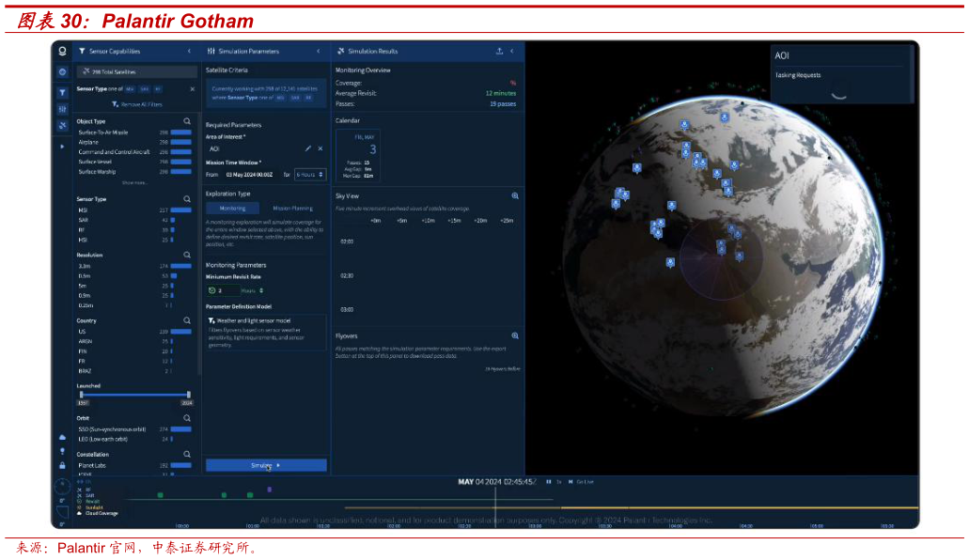Open the revisit rate Hours unit dropdown
This screenshot has height=560, width=969.
click(x=252, y=290)
